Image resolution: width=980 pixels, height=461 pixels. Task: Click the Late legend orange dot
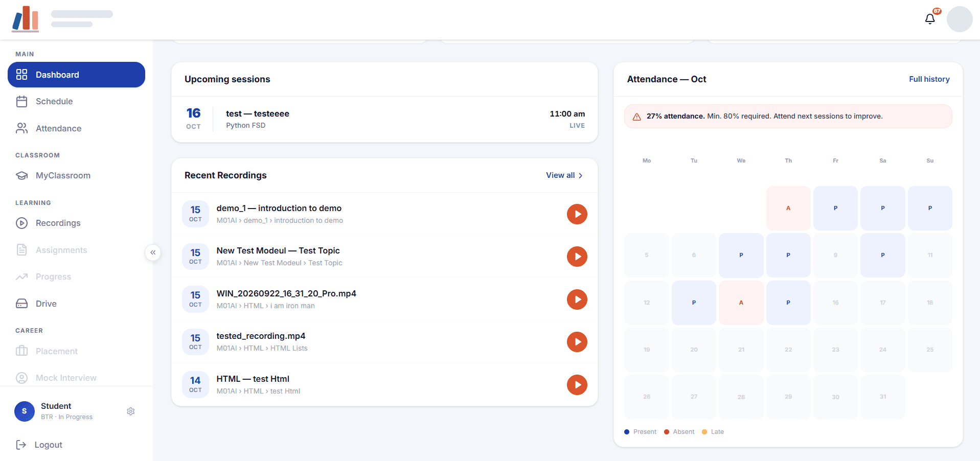click(704, 432)
